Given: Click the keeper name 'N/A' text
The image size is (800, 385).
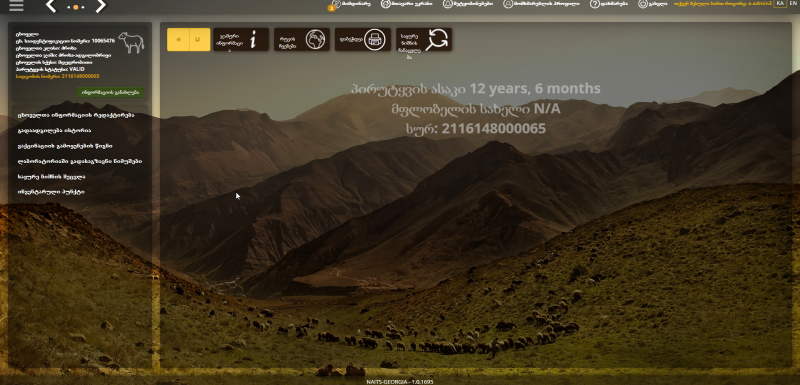Looking at the screenshot, I should click(547, 109).
